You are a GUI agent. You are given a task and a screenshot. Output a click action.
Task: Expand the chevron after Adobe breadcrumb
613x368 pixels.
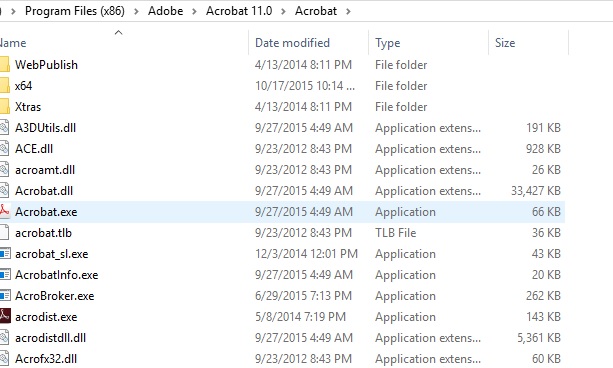coord(194,11)
